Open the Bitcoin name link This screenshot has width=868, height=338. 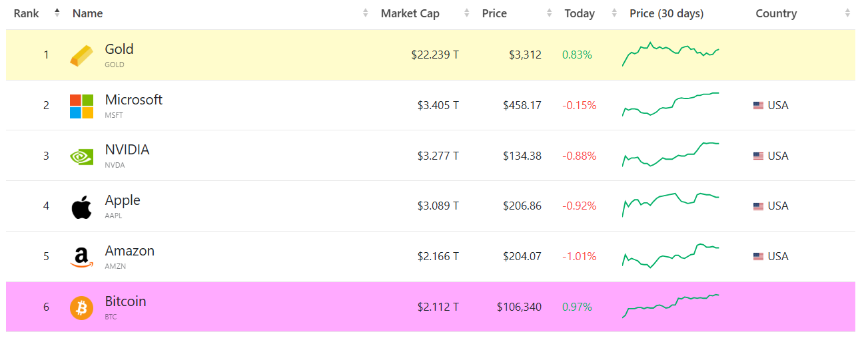[125, 301]
